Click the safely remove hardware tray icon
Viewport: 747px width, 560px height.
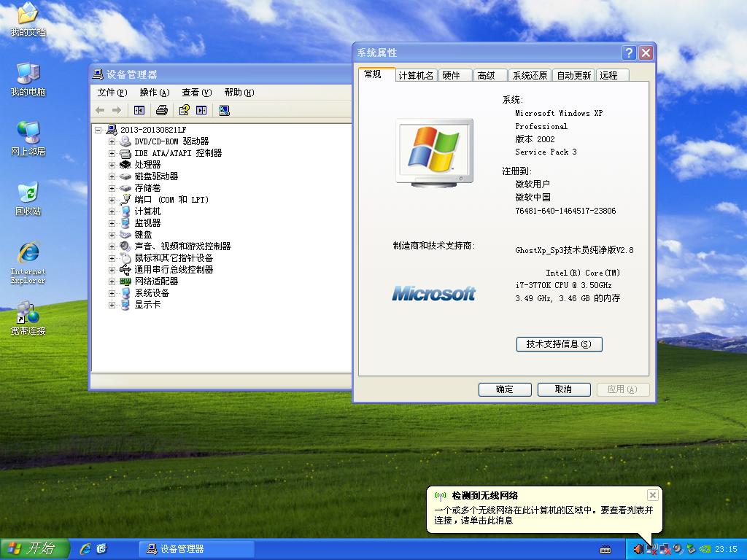click(691, 550)
